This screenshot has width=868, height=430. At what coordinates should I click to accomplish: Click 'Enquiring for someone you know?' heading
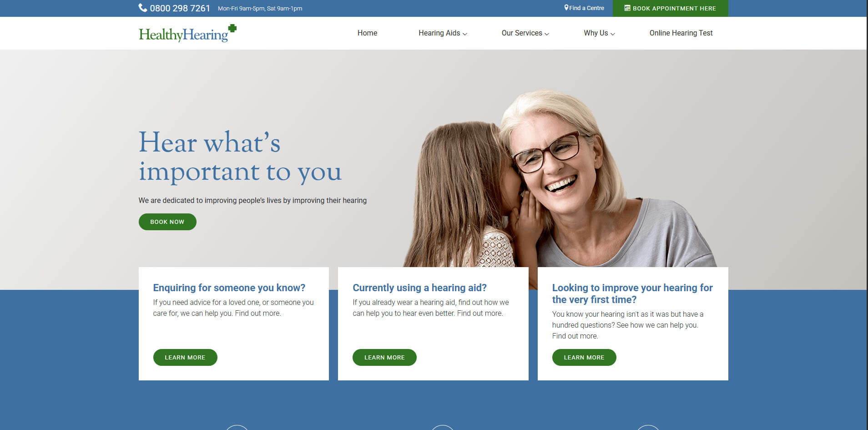[x=229, y=288]
